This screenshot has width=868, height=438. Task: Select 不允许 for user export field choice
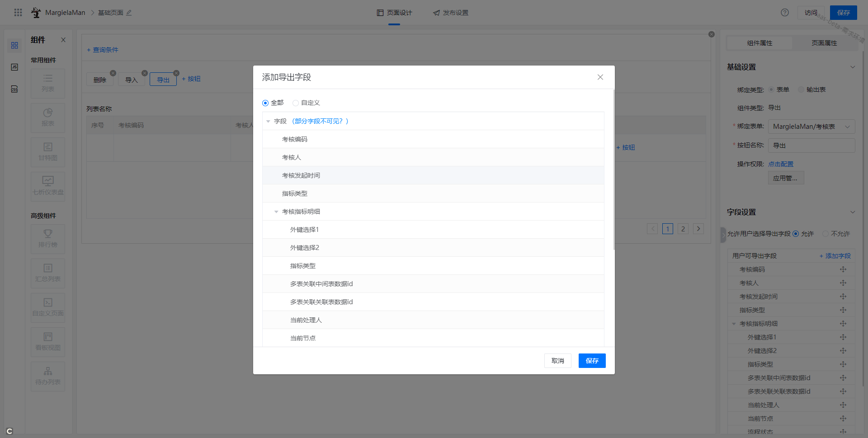[x=826, y=234]
